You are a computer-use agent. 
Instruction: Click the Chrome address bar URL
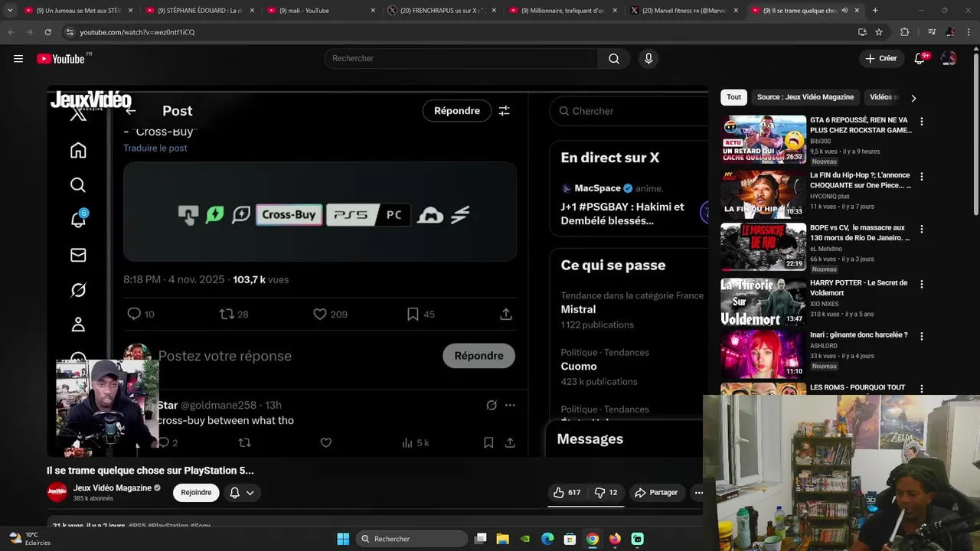point(137,32)
